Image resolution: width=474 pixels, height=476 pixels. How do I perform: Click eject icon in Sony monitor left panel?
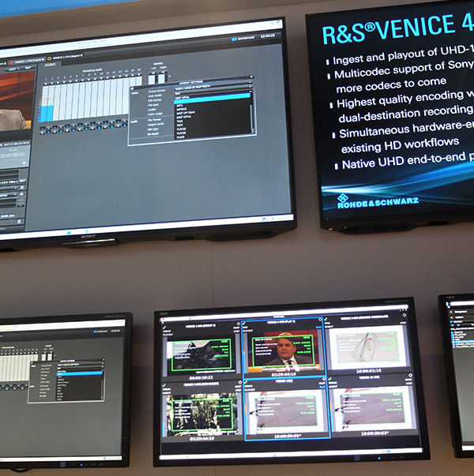[x=22, y=193]
